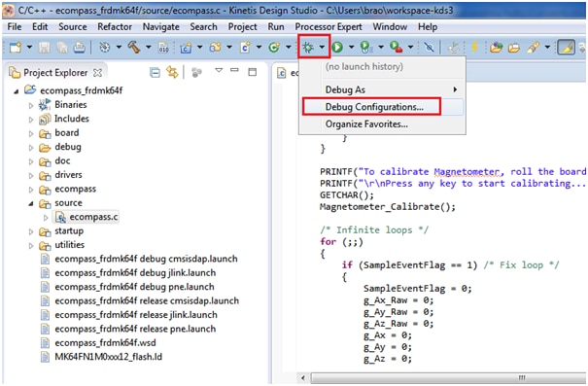Click Collapse All in Project Explorer

pyautogui.click(x=155, y=72)
